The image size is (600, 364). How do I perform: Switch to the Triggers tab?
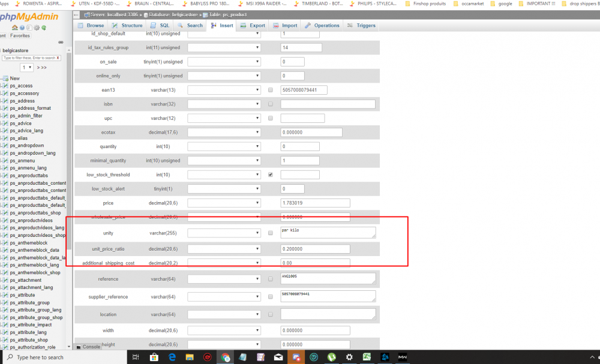(361, 26)
